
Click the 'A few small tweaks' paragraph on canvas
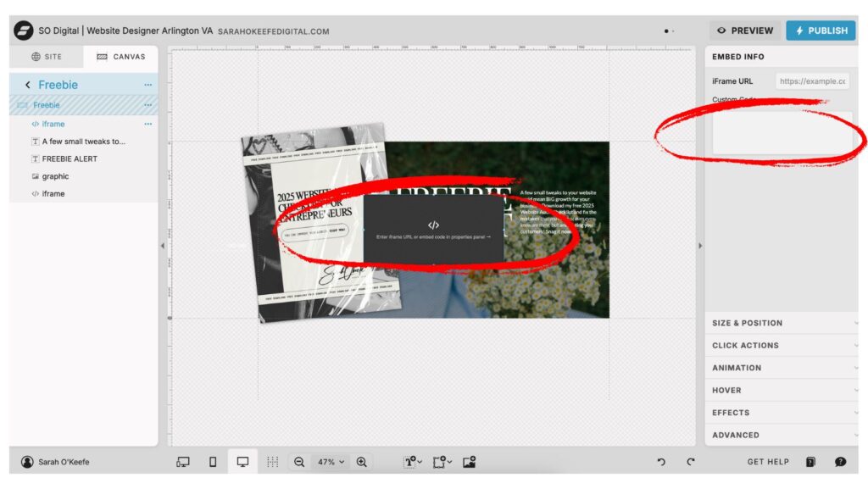point(558,212)
